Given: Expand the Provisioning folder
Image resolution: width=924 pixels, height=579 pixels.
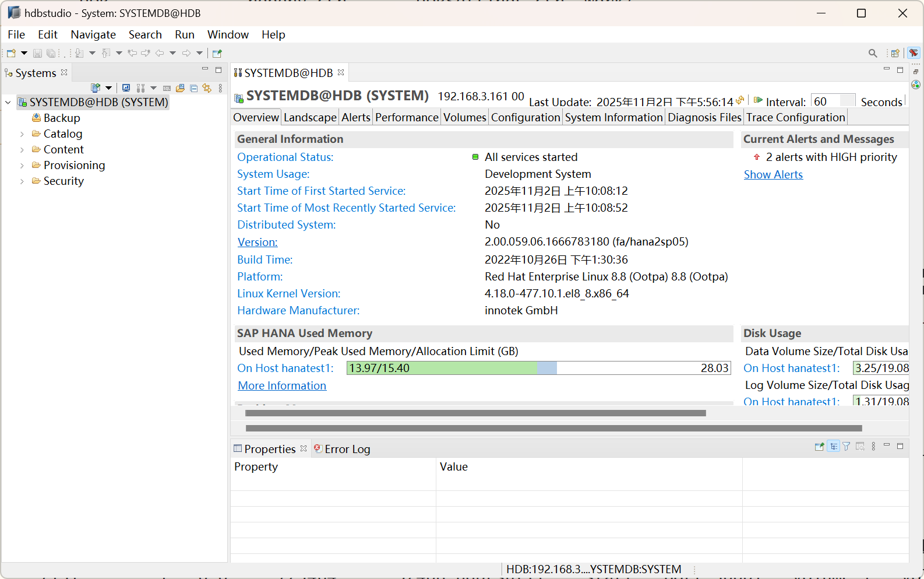Looking at the screenshot, I should coord(22,166).
